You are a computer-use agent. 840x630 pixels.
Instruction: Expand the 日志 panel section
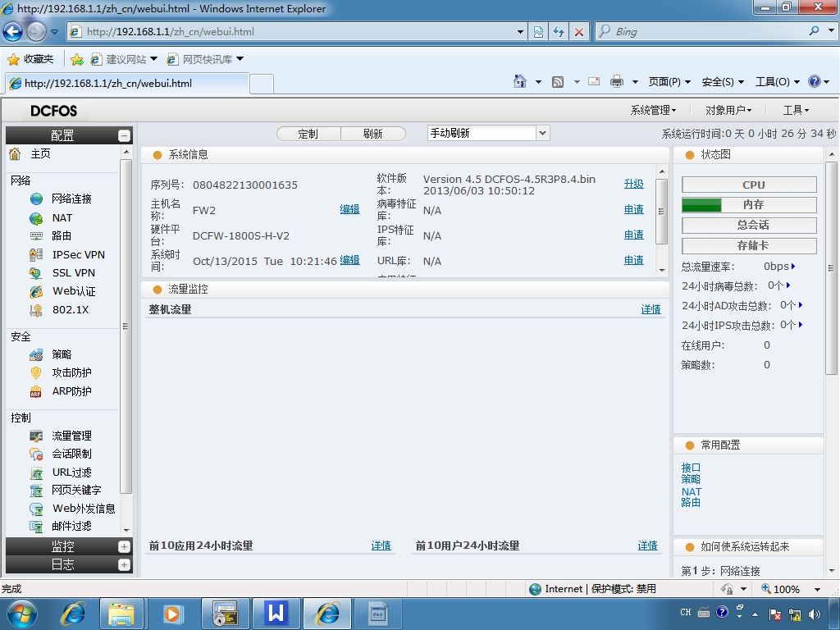(124, 564)
